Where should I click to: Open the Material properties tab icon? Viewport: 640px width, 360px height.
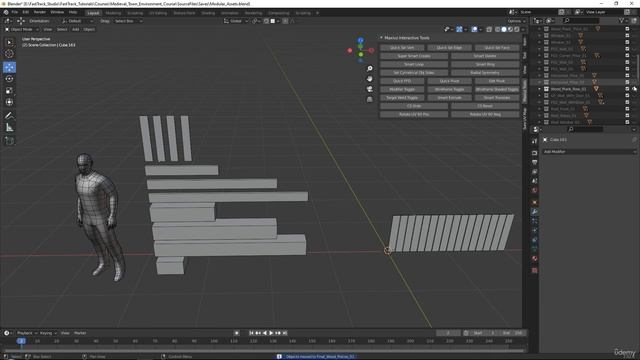(x=534, y=258)
